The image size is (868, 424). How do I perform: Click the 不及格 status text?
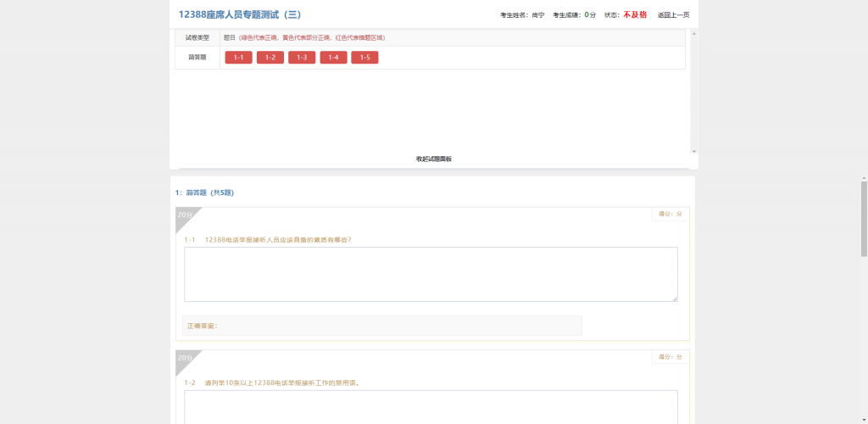coord(635,15)
